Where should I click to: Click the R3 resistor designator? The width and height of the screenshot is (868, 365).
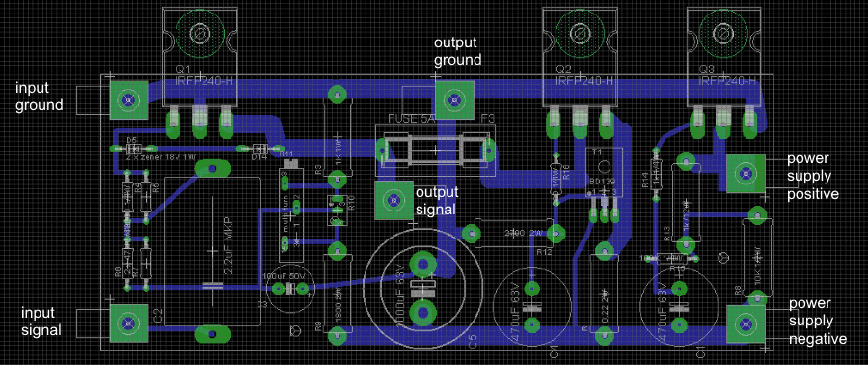[x=318, y=171]
